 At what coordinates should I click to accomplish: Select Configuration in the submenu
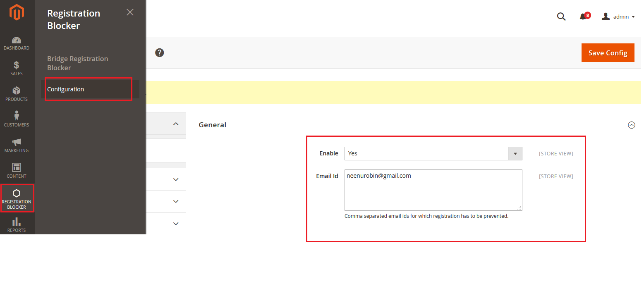[66, 89]
